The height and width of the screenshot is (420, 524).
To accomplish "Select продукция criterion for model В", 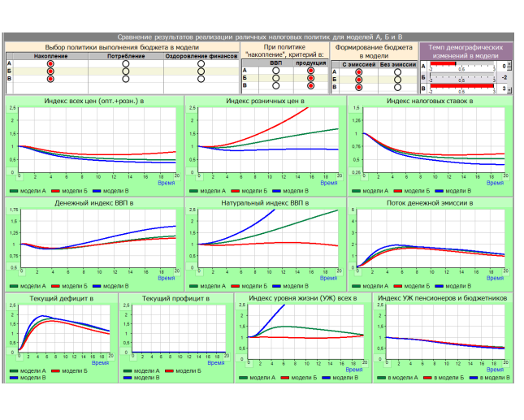I will click(310, 87).
